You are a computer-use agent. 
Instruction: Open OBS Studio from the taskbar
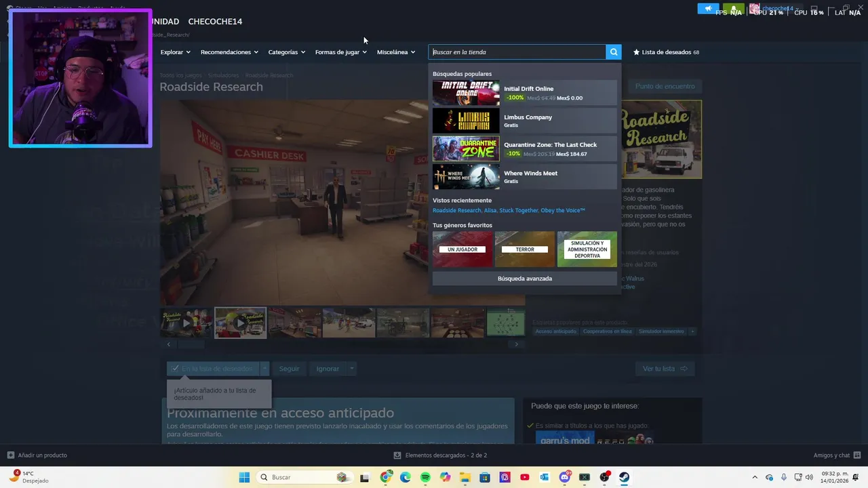604,477
